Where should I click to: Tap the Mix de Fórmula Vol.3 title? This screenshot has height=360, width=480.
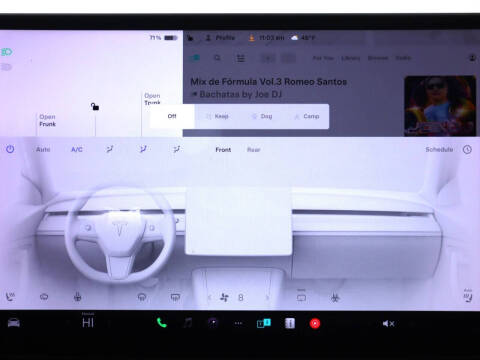pos(269,82)
